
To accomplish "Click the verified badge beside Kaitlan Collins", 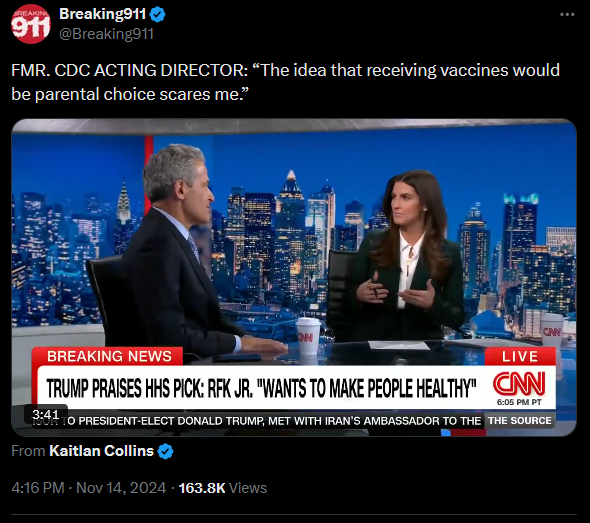I will pos(166,451).
